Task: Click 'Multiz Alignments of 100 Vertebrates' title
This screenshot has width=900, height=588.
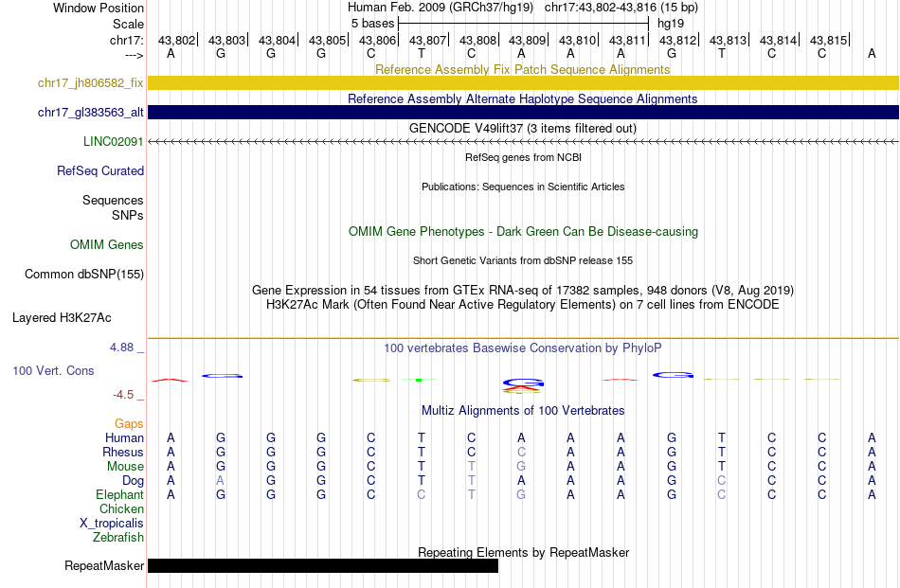Action: click(523, 411)
